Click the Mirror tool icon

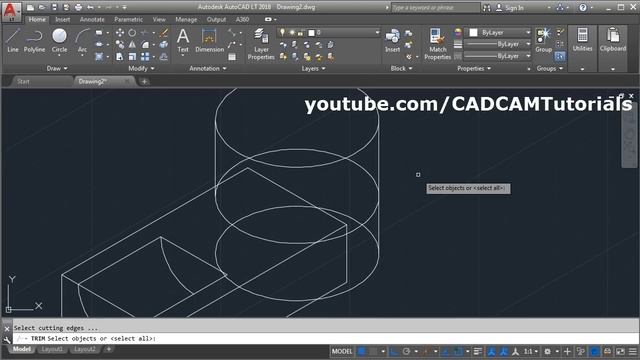pyautogui.click(x=132, y=44)
